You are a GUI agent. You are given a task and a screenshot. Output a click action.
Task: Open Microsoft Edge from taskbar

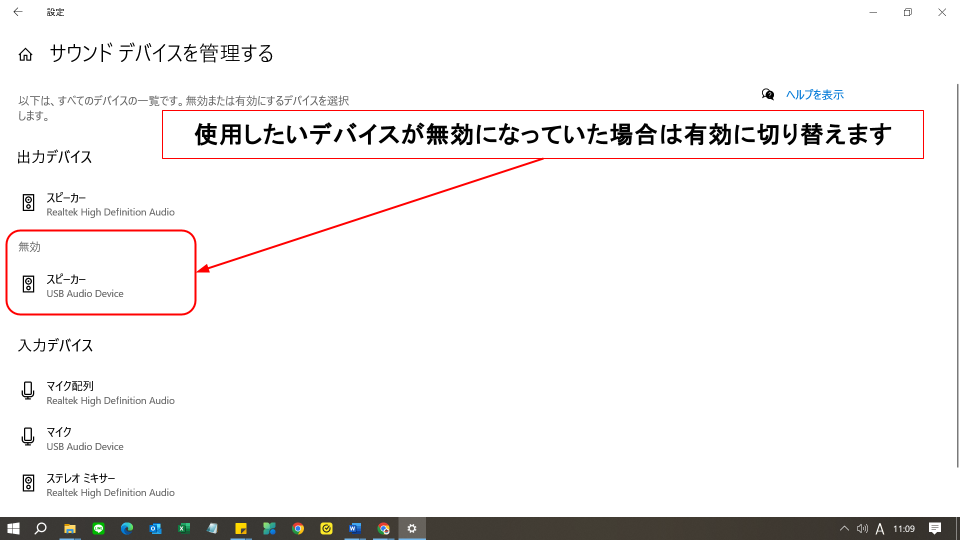click(x=127, y=528)
